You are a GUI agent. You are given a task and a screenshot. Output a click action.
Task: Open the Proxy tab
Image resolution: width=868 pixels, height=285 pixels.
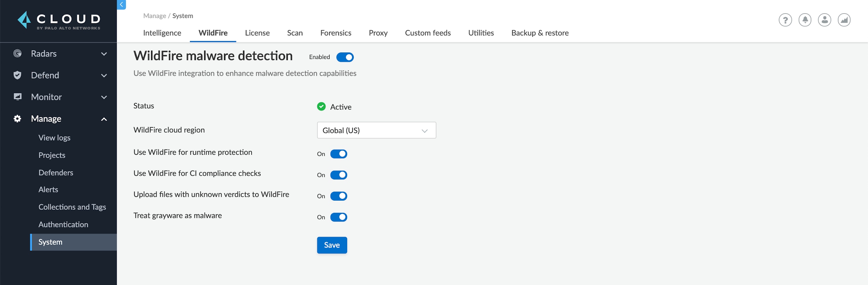pyautogui.click(x=378, y=33)
